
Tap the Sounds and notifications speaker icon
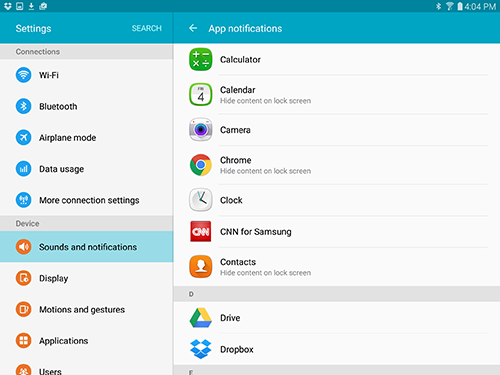pos(23,247)
